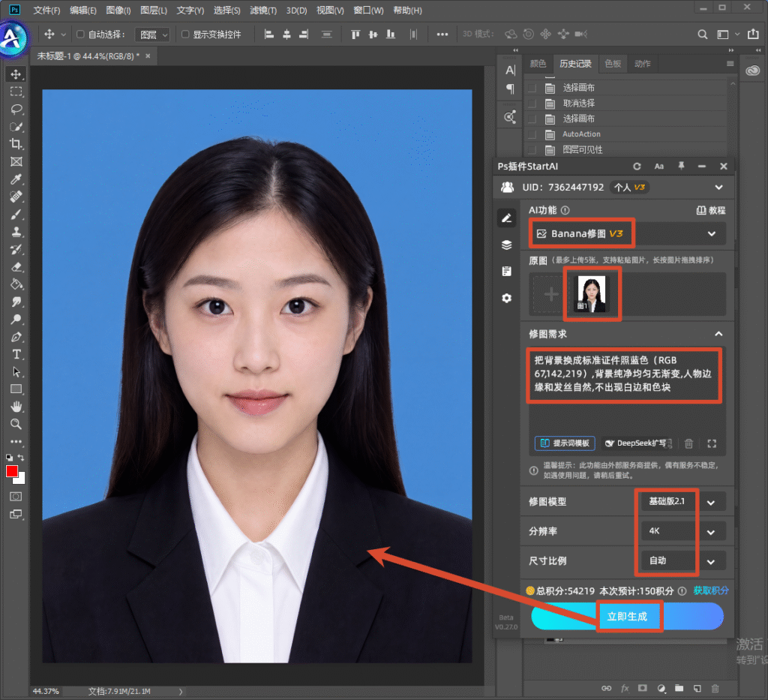The image size is (768, 700).
Task: Select the Smudge tool
Action: pyautogui.click(x=16, y=302)
